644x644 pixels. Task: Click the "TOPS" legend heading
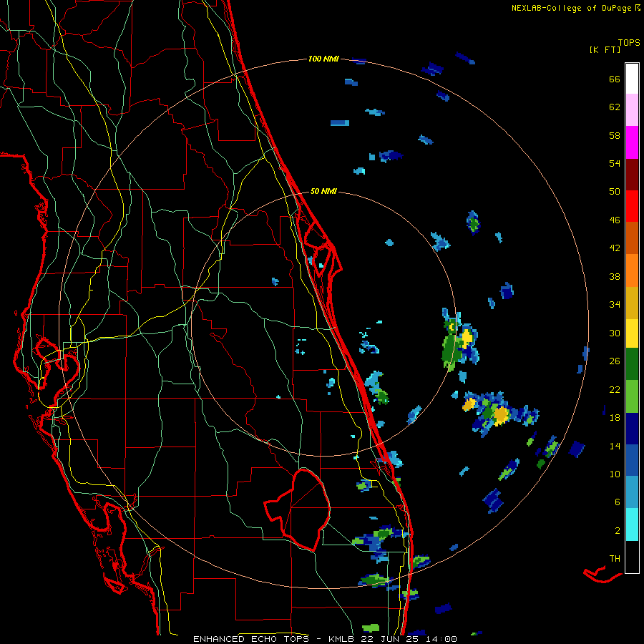coord(629,43)
